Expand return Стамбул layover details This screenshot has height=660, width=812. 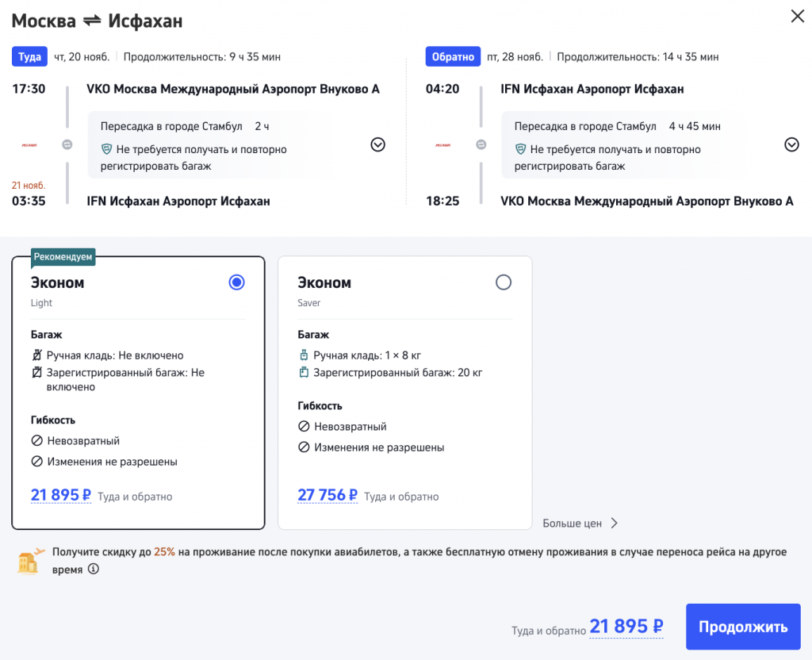coord(791,144)
